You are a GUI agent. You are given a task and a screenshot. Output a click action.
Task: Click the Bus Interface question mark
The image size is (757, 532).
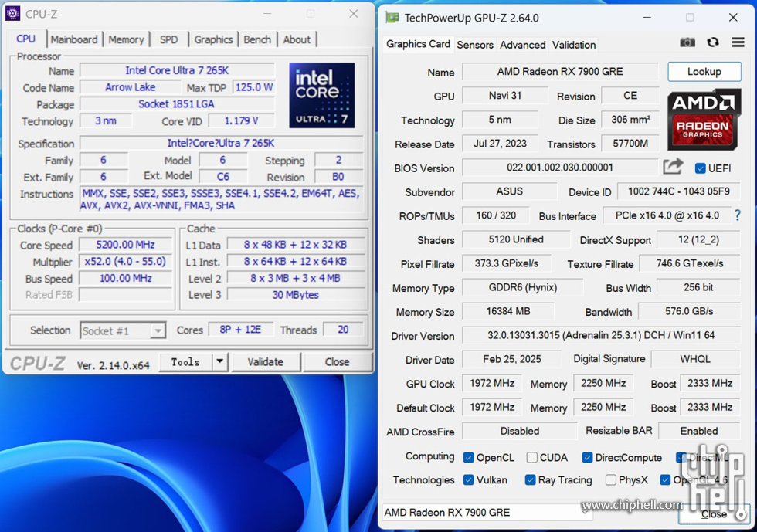click(737, 215)
